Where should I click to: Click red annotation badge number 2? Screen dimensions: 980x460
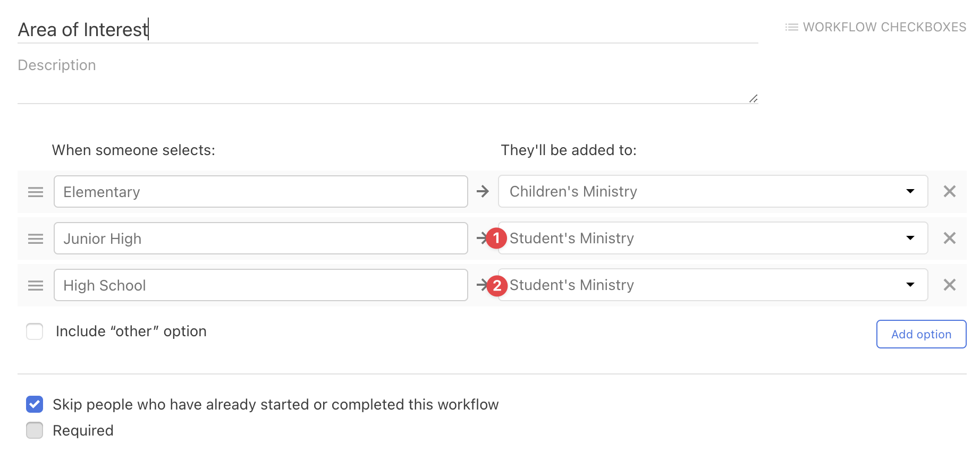point(496,285)
